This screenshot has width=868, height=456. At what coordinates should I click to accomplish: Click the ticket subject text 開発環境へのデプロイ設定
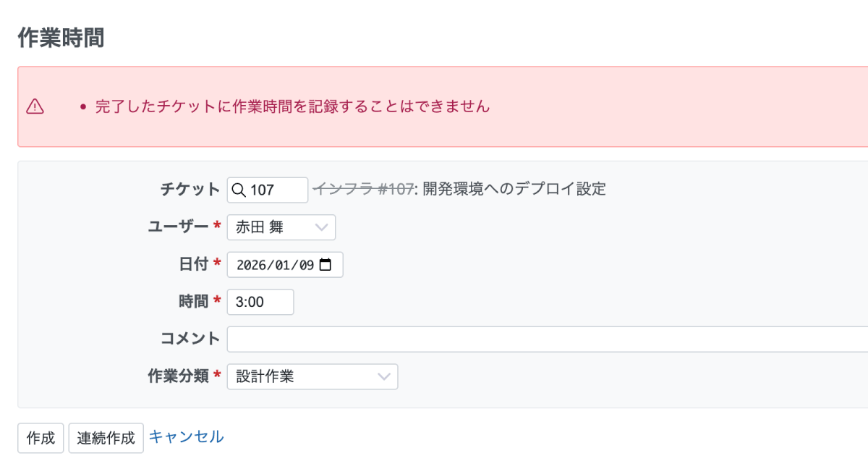[514, 190]
